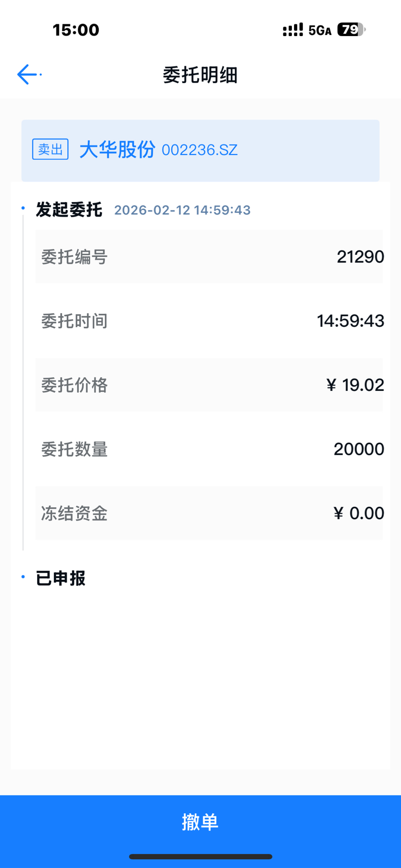Tap the cellular signal bars icon
Screen dimensions: 401x868
[292, 30]
